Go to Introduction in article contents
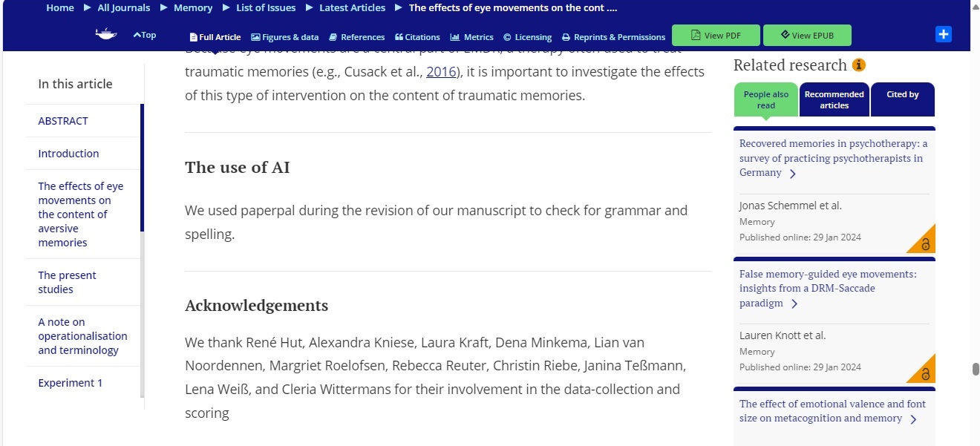Viewport: 980px width, 446px height. [68, 154]
